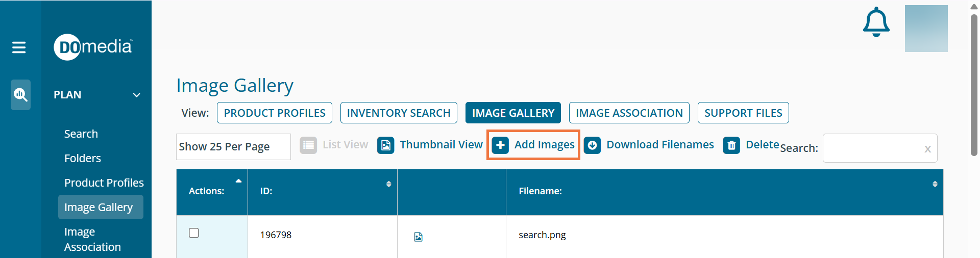Click the sidebar search analytics icon
Screen dimensions: 980x258
click(20, 94)
